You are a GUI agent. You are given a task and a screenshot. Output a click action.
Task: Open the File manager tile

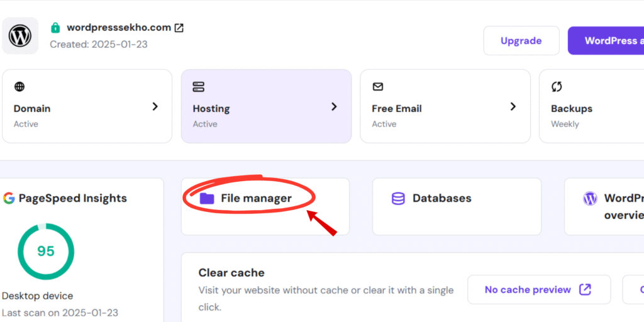[265, 206]
